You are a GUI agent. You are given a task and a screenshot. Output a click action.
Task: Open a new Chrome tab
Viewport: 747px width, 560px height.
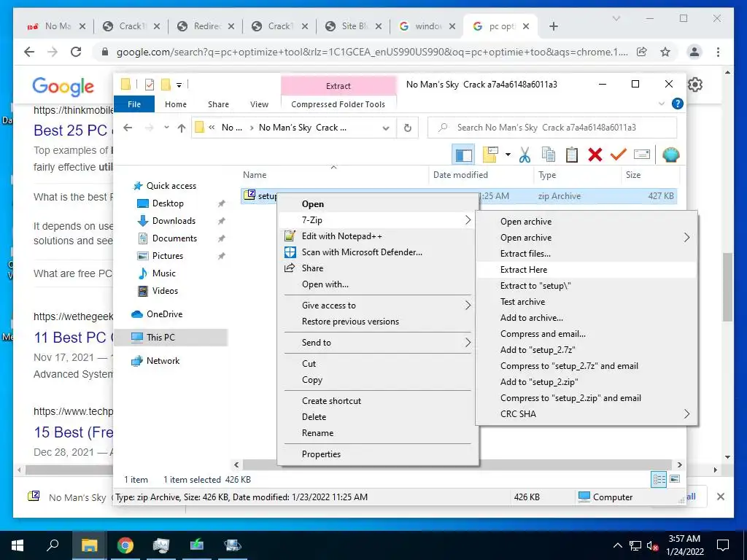[x=553, y=26]
